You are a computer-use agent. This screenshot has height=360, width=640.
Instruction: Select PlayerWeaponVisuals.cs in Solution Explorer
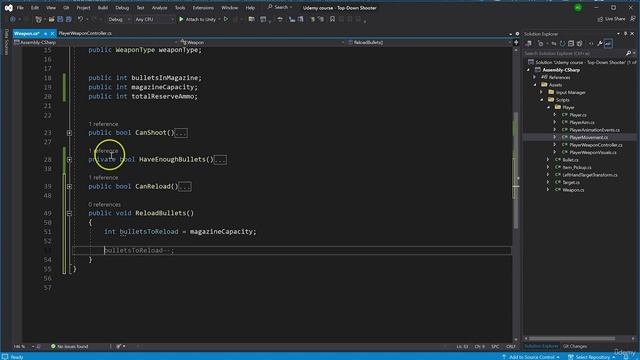pyautogui.click(x=593, y=153)
